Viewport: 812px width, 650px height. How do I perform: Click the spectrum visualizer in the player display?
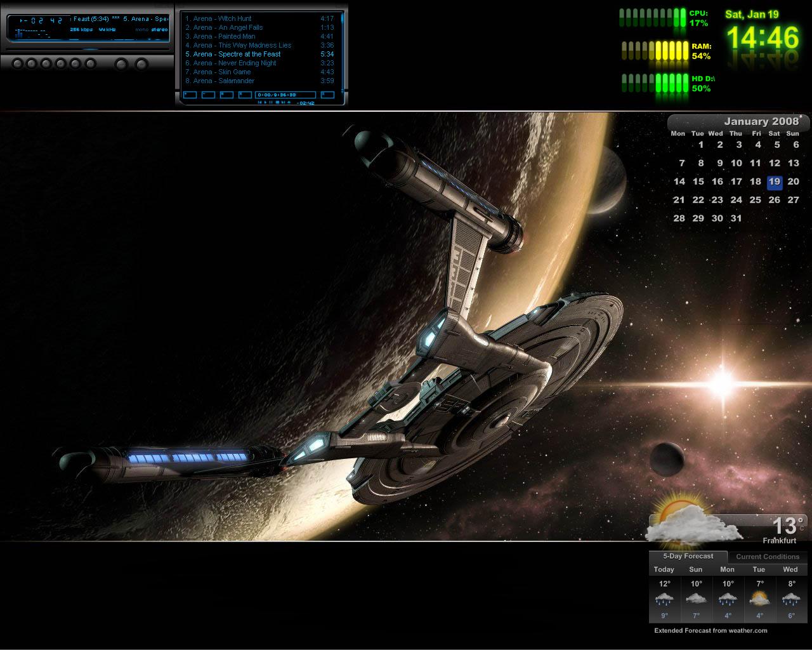coord(33,33)
